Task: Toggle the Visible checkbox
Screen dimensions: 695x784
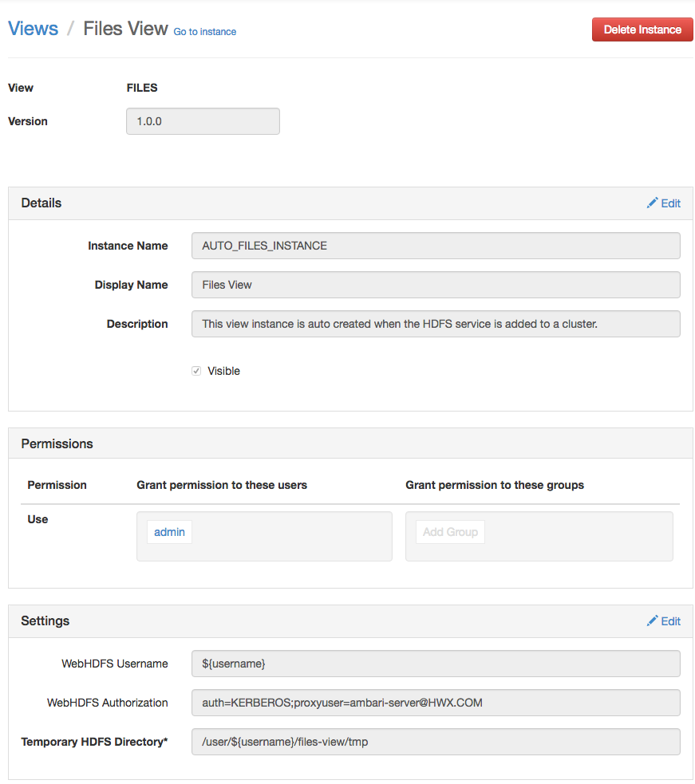Action: click(196, 371)
